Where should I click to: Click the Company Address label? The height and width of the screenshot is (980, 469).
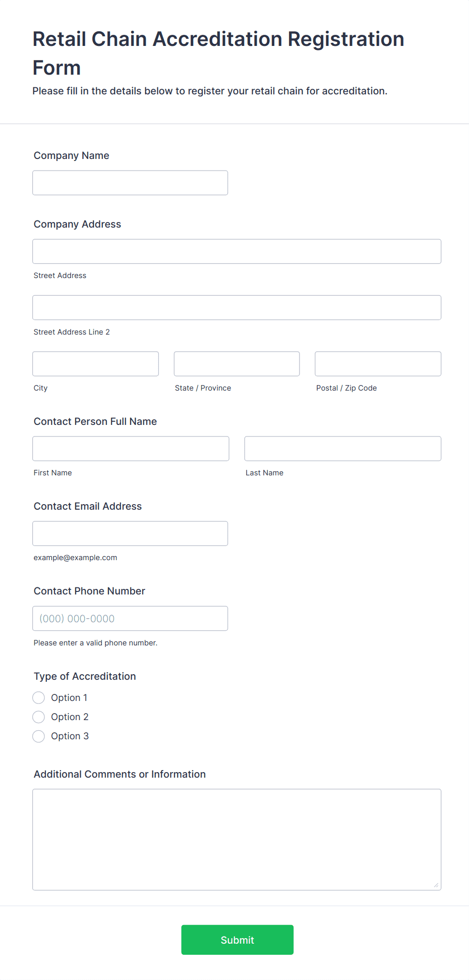77,224
